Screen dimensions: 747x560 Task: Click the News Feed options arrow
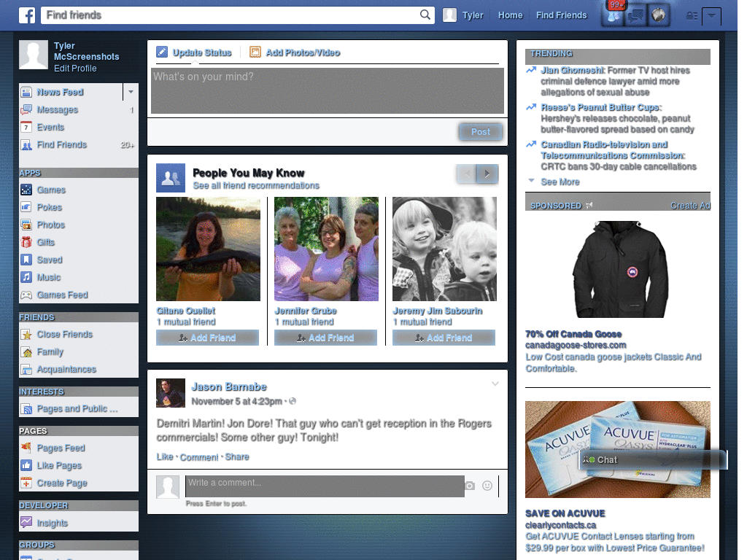point(131,92)
